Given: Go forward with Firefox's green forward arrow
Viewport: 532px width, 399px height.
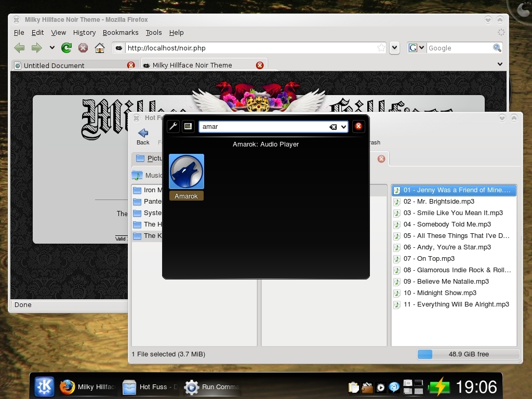Looking at the screenshot, I should (36, 48).
